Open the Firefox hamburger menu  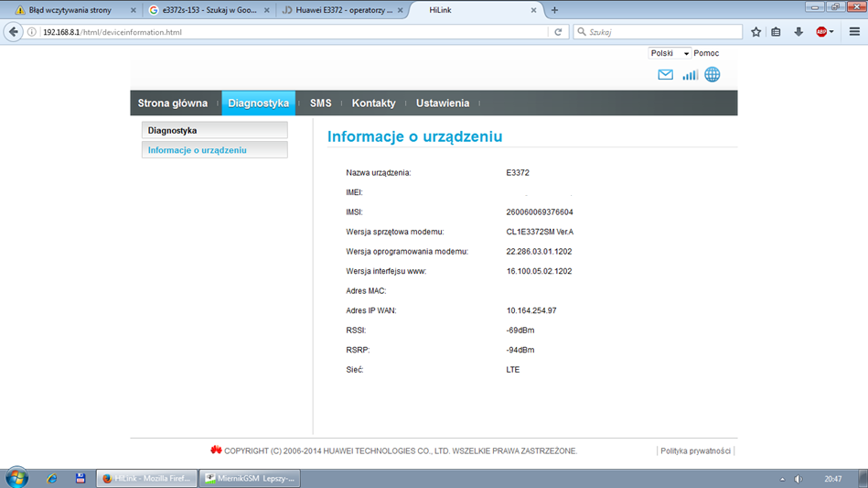coord(853,32)
